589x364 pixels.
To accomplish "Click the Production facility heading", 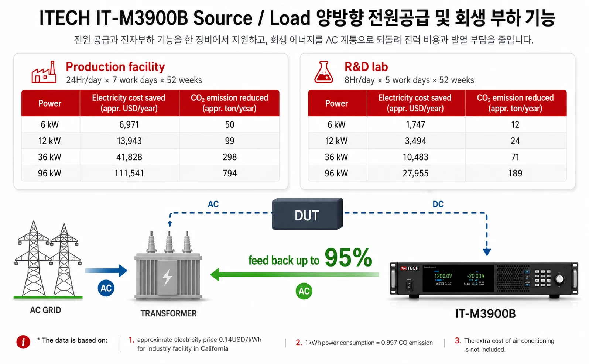I will coord(115,67).
